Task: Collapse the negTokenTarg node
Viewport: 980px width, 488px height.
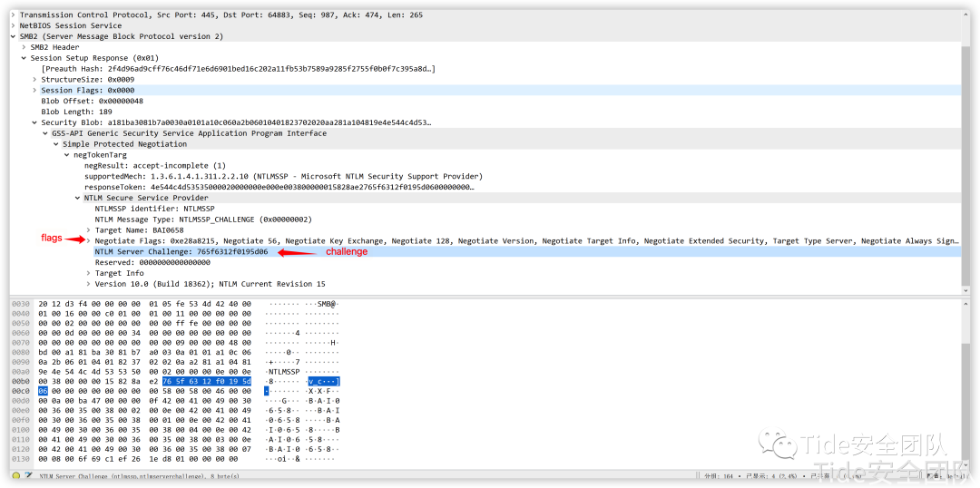Action: tap(67, 155)
